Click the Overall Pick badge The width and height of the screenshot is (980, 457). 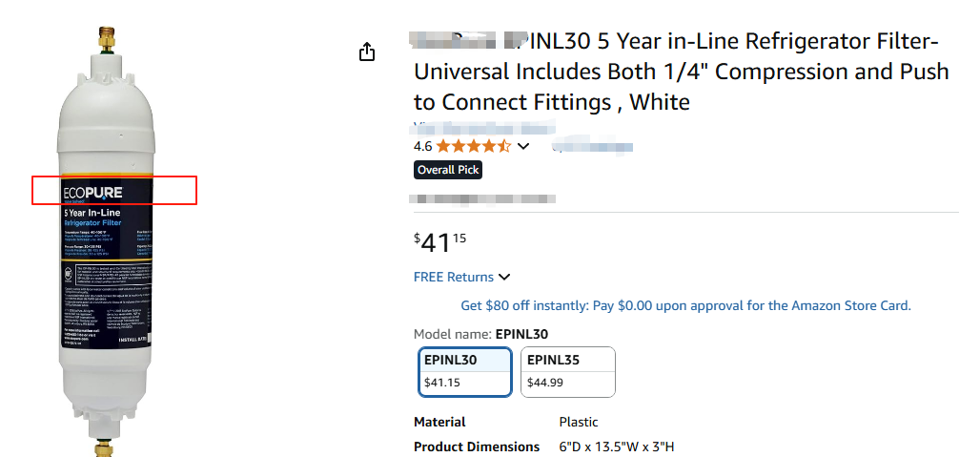pos(448,170)
